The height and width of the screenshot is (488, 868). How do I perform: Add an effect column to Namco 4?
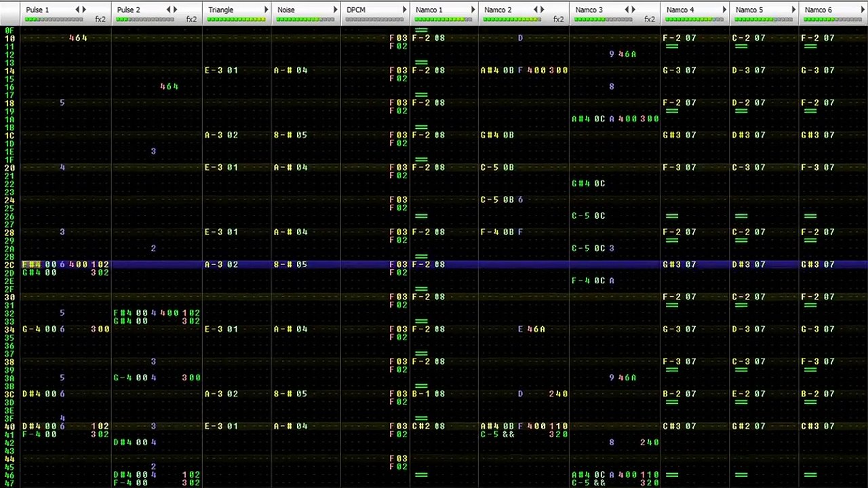pos(724,9)
